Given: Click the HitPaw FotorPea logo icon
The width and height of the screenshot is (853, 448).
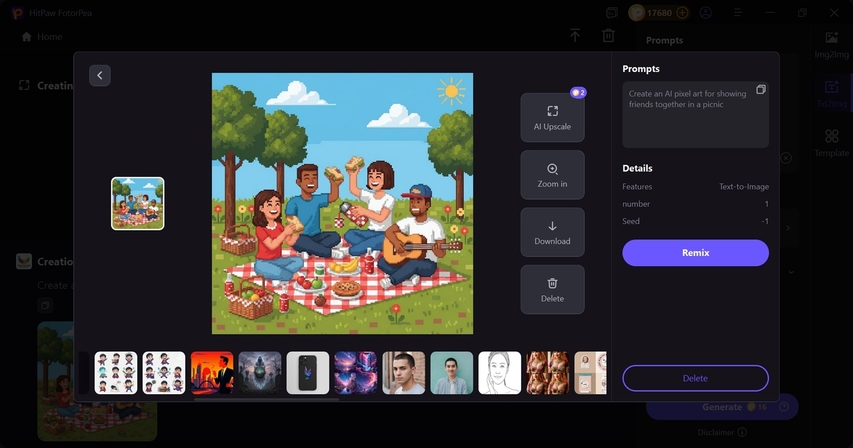Looking at the screenshot, I should 17,13.
